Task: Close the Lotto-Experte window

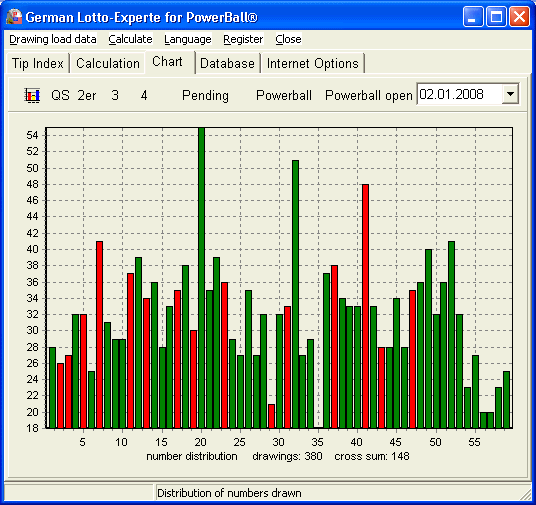Action: pyautogui.click(x=519, y=17)
